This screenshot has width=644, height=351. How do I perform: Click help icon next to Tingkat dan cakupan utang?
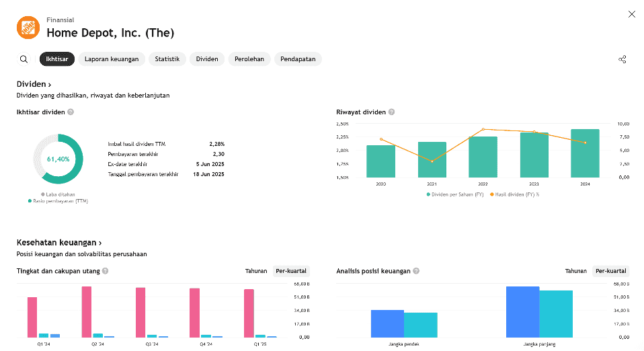105,271
